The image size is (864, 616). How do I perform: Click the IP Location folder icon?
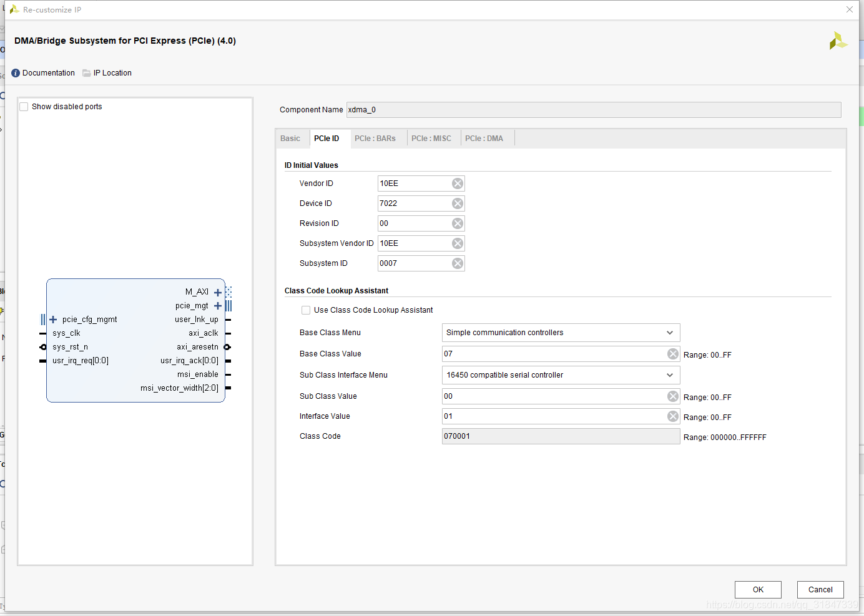tap(87, 73)
